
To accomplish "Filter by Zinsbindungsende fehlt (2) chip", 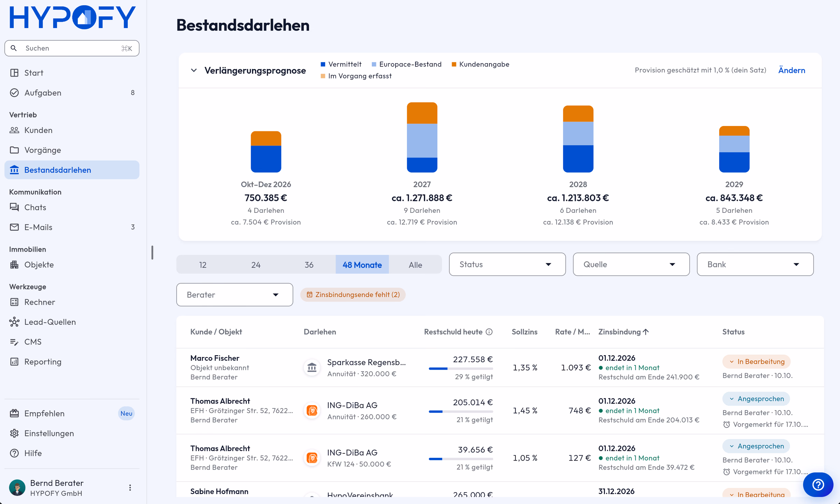I will [x=353, y=295].
